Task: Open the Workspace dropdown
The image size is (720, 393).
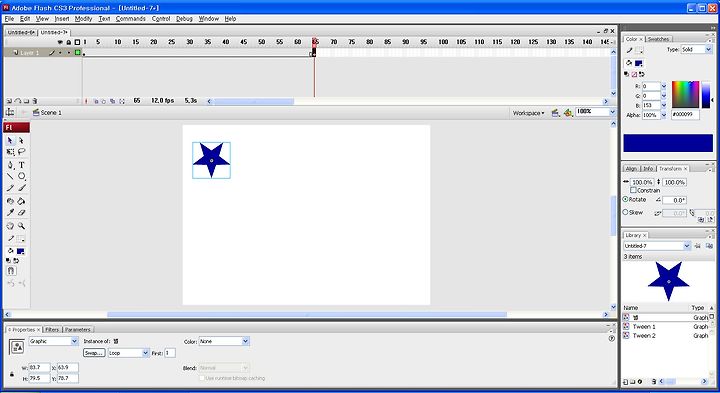Action: (x=529, y=113)
